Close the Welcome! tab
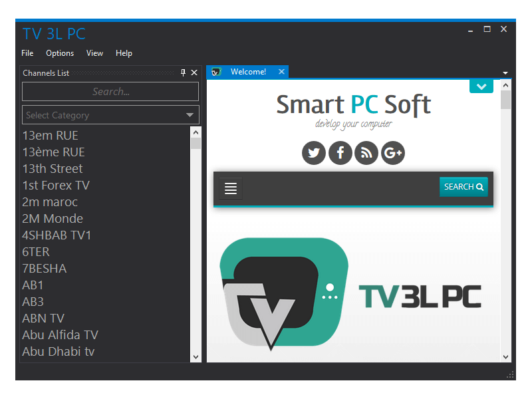 coord(281,72)
